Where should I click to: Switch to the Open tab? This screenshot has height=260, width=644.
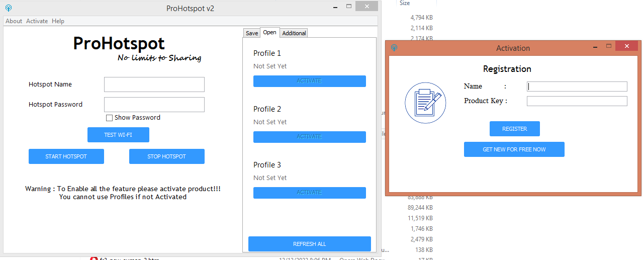(x=270, y=33)
